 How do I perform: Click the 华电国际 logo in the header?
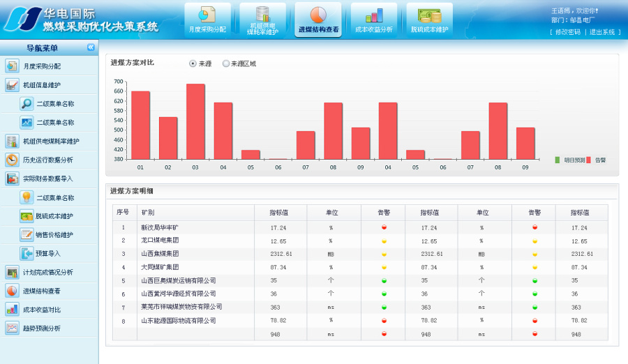pos(23,19)
